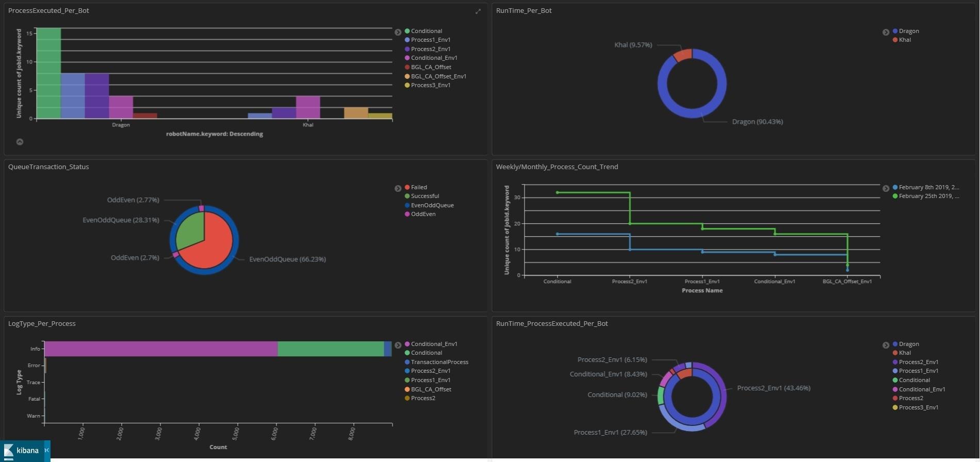Open the up-arrow spy panel under bar chart
This screenshot has height=462, width=980.
tap(20, 142)
